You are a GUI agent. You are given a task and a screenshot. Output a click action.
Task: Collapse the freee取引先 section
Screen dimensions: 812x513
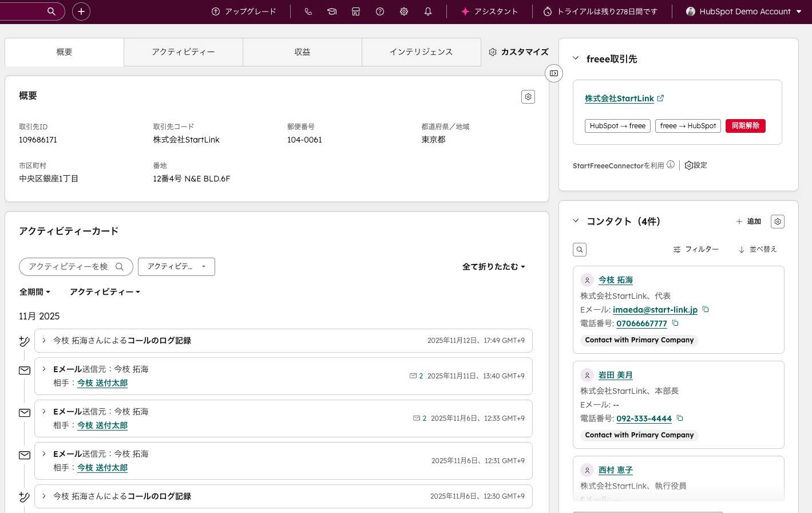point(576,58)
